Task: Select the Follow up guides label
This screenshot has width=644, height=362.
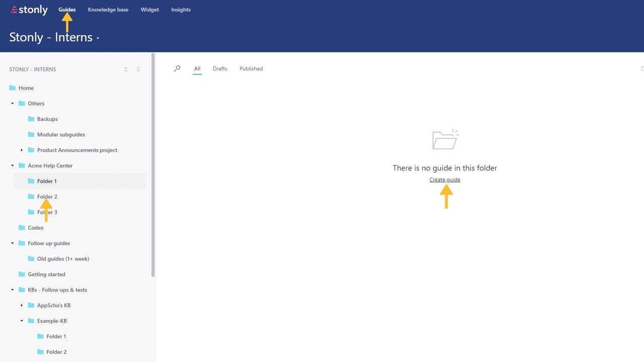Action: click(x=49, y=243)
